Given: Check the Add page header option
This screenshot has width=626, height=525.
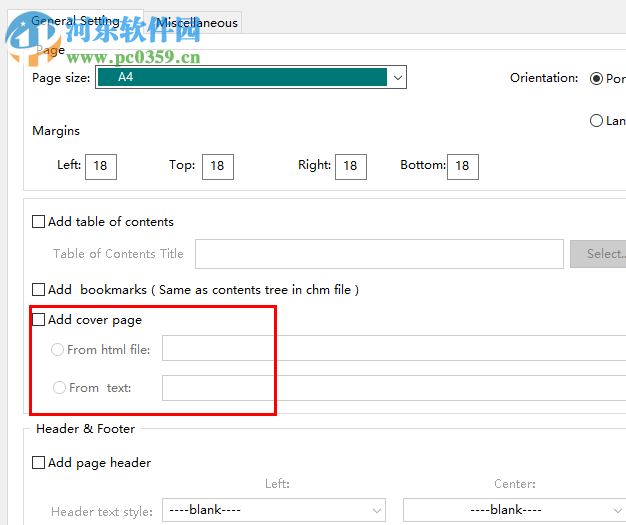Looking at the screenshot, I should [38, 463].
